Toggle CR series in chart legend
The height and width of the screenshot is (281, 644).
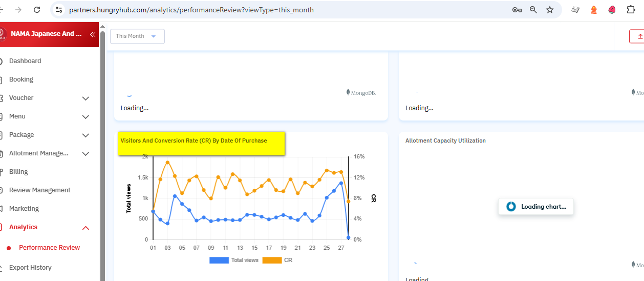277,260
